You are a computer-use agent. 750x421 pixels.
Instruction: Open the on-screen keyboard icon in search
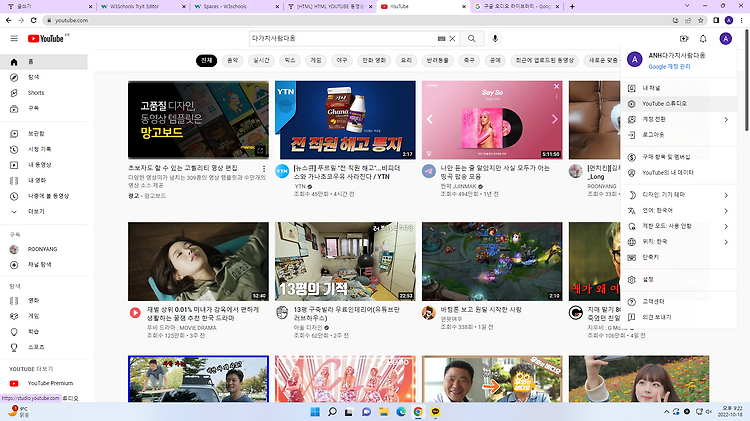[441, 38]
